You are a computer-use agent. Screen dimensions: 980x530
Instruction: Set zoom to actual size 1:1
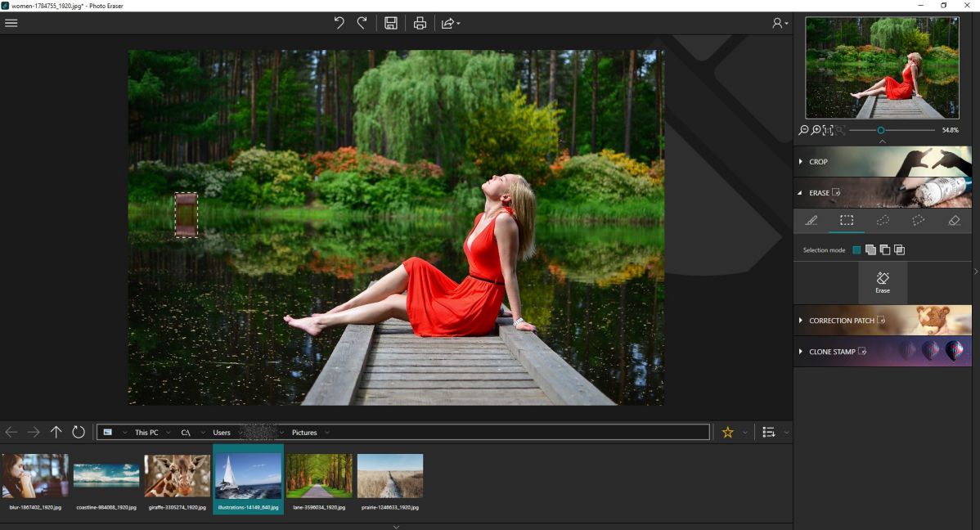pos(828,130)
